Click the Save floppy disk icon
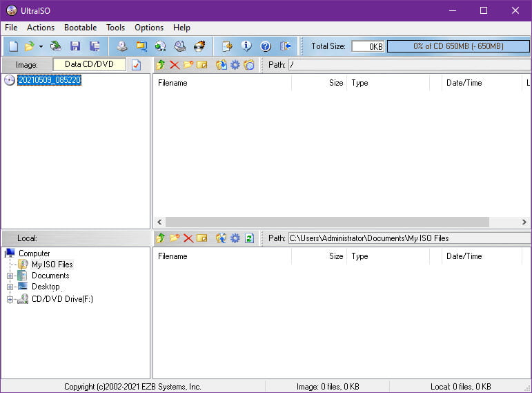The image size is (532, 393). (x=75, y=46)
